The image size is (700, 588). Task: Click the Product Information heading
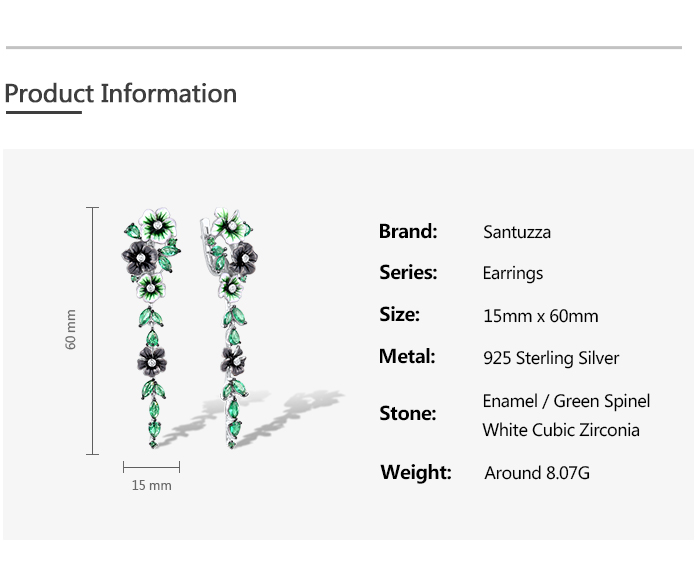pos(120,94)
